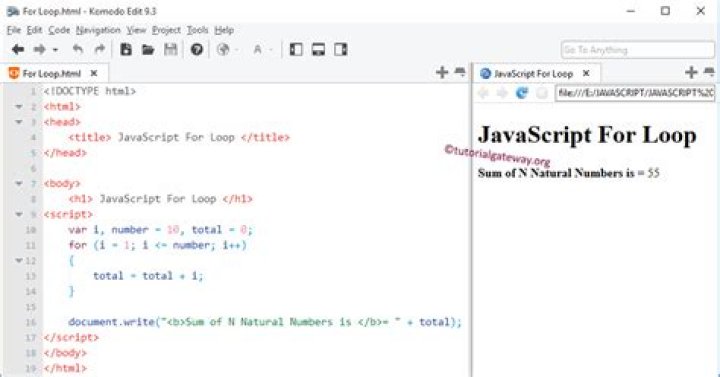Open the recent locations dropdown arrow
This screenshot has height=377, width=720.
pos(55,50)
